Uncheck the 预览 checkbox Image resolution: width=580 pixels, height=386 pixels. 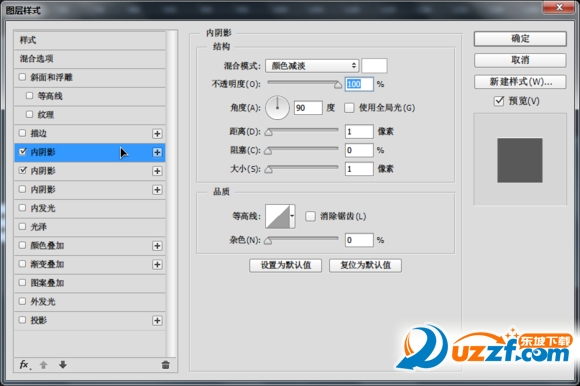499,101
